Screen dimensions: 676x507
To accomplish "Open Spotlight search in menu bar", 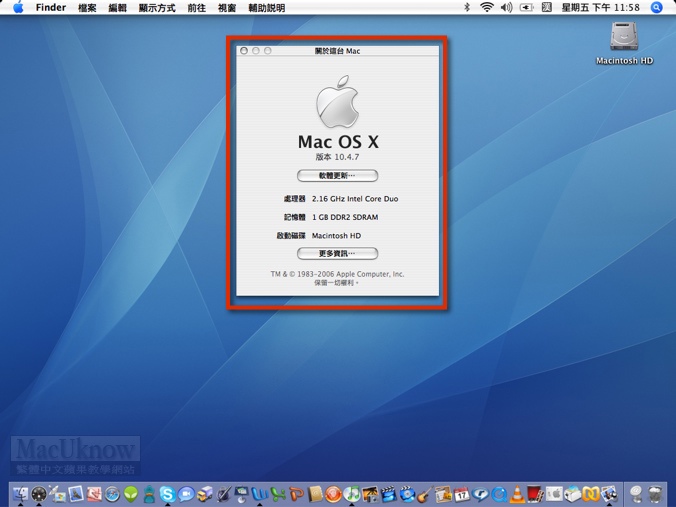I will pyautogui.click(x=656, y=7).
